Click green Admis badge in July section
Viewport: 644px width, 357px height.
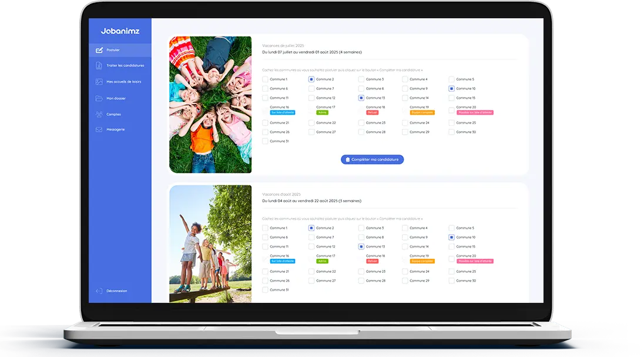322,112
